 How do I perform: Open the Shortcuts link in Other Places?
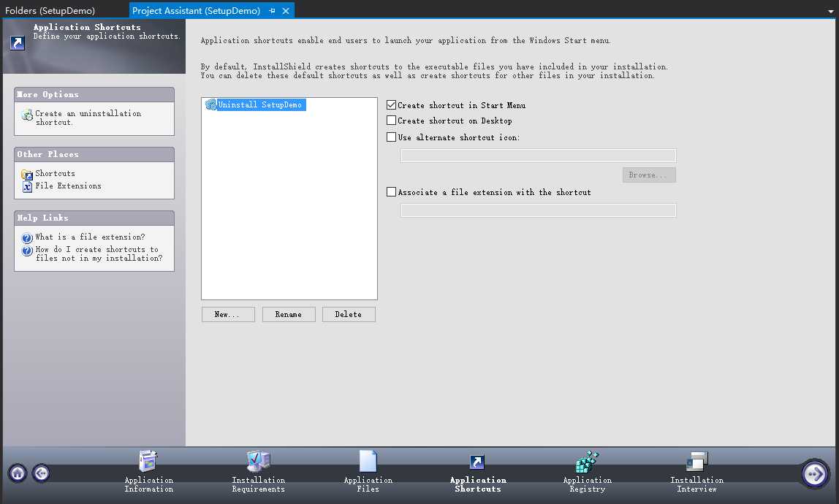(55, 174)
